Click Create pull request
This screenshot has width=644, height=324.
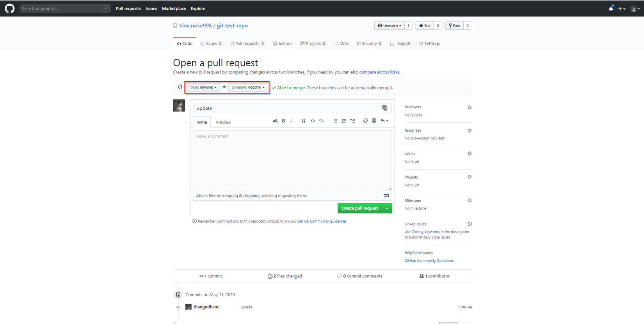pos(360,208)
